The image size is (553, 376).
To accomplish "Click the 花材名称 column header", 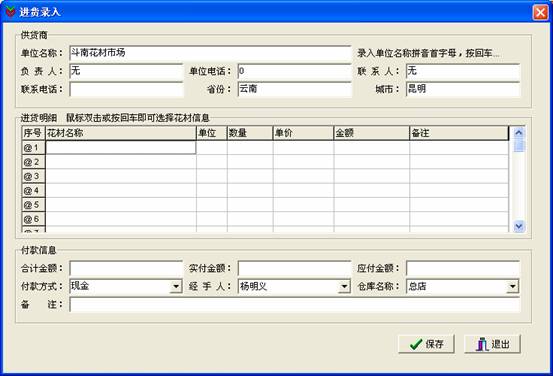I will click(x=121, y=133).
